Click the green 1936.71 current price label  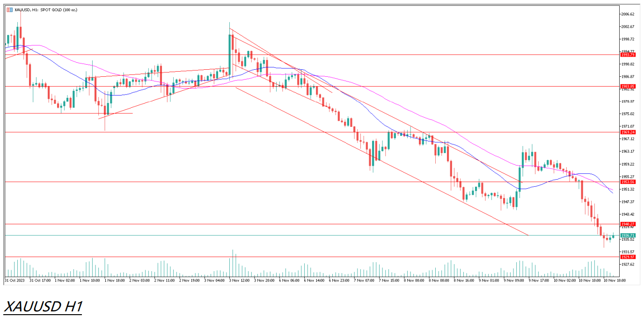[627, 236]
